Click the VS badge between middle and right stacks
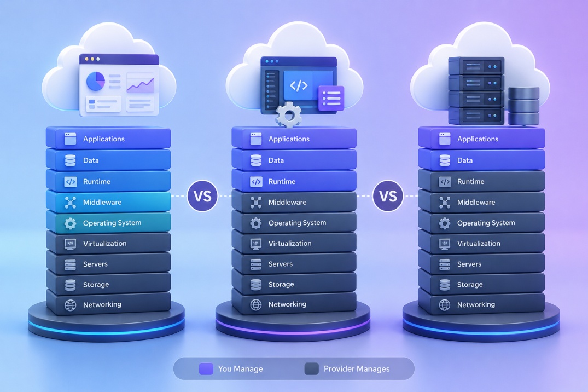This screenshot has width=588, height=392. point(388,196)
